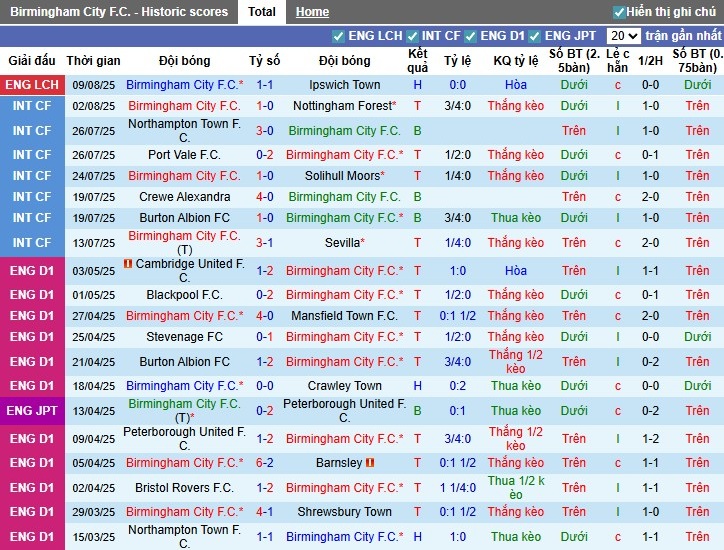This screenshot has height=550, width=724.
Task: Uncheck the ENG JPT filter checkbox
Action: [534, 36]
